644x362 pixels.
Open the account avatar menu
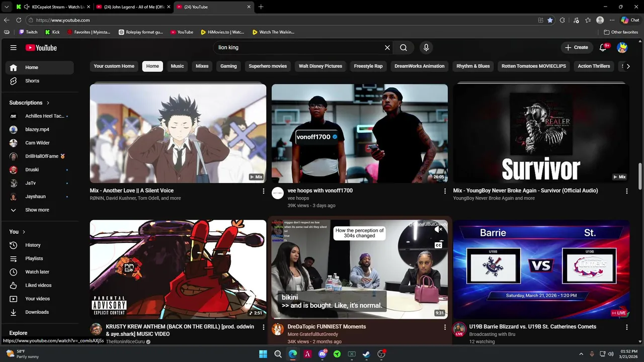click(x=622, y=48)
